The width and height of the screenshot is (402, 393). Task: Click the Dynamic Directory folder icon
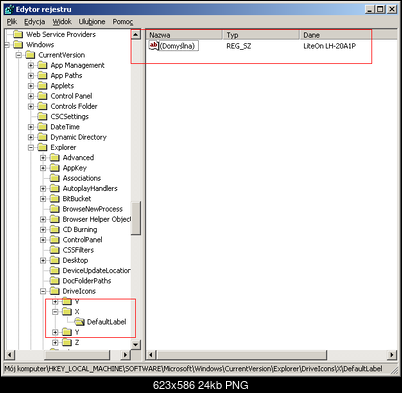(42, 137)
